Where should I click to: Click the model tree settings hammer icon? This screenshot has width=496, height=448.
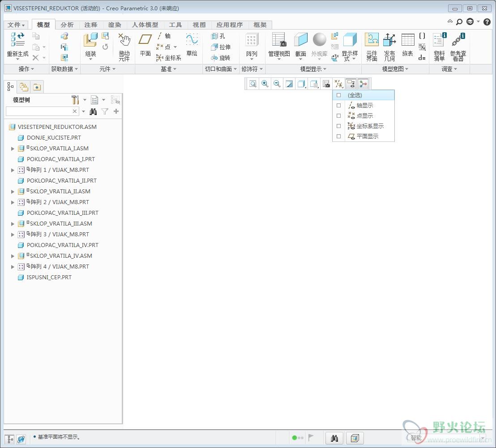tap(75, 100)
